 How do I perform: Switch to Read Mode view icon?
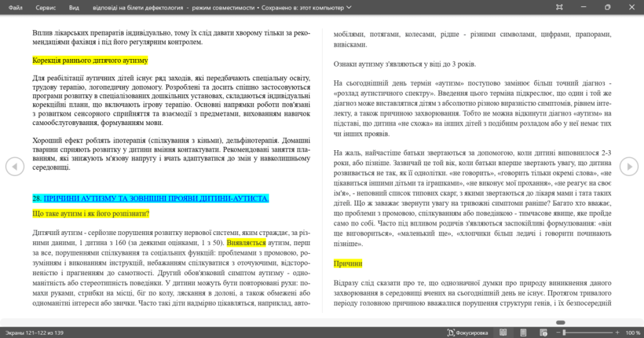pyautogui.click(x=503, y=333)
